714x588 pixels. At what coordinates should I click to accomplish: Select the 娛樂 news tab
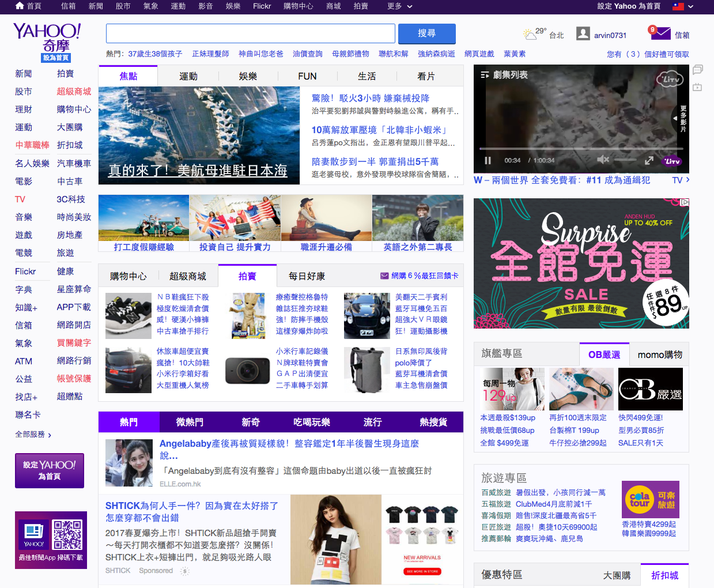pyautogui.click(x=248, y=76)
